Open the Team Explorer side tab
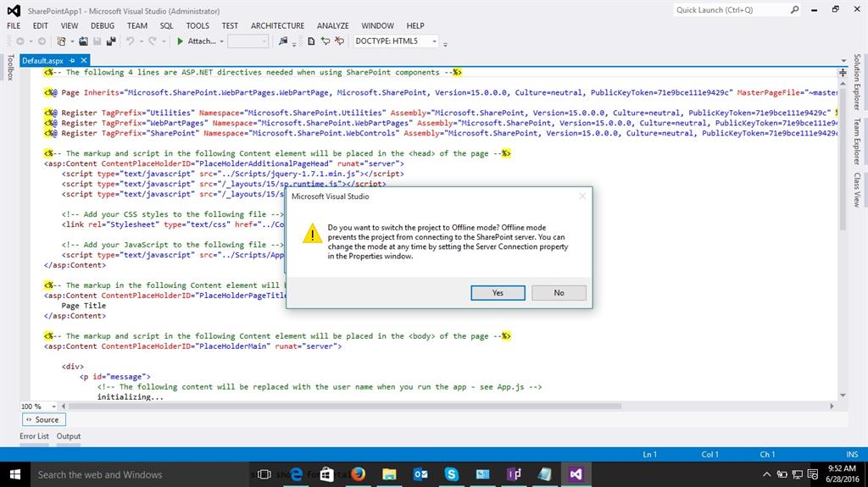Viewport: 868px width, 487px height. [857, 141]
